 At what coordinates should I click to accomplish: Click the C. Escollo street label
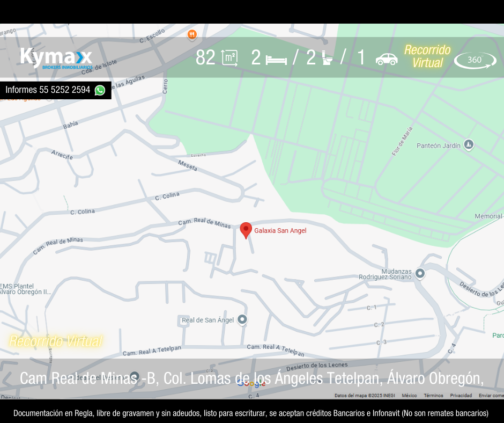[x=152, y=36]
